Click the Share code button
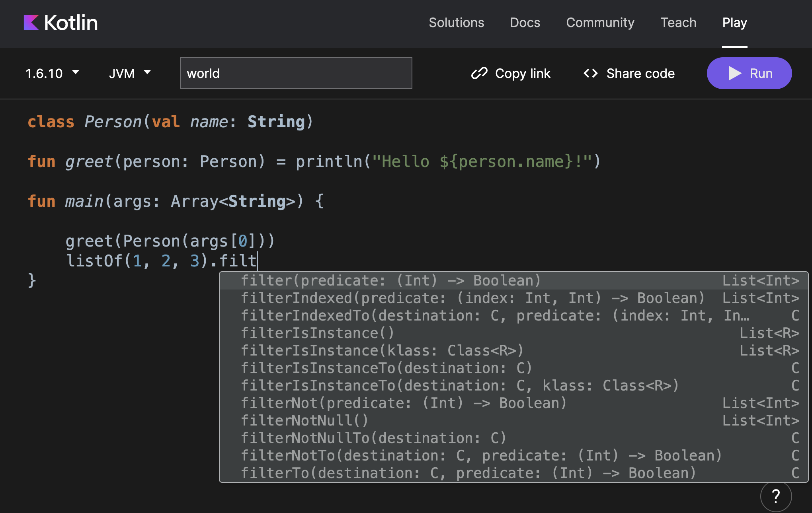812x513 pixels. (629, 73)
